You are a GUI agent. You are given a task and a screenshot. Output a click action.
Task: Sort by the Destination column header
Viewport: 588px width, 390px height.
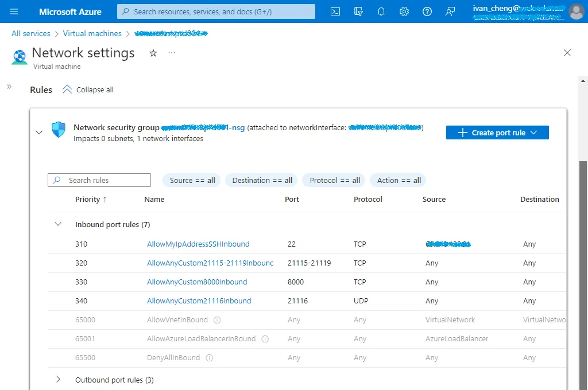pos(539,200)
